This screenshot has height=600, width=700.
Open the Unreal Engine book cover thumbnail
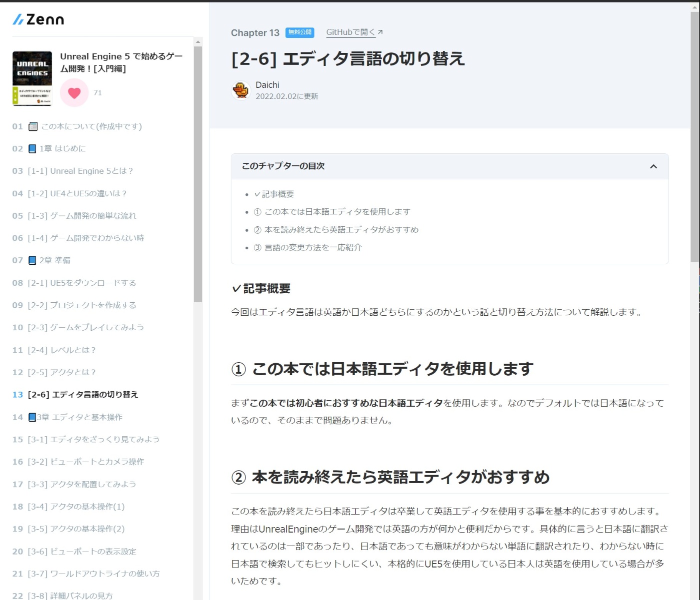[x=32, y=78]
